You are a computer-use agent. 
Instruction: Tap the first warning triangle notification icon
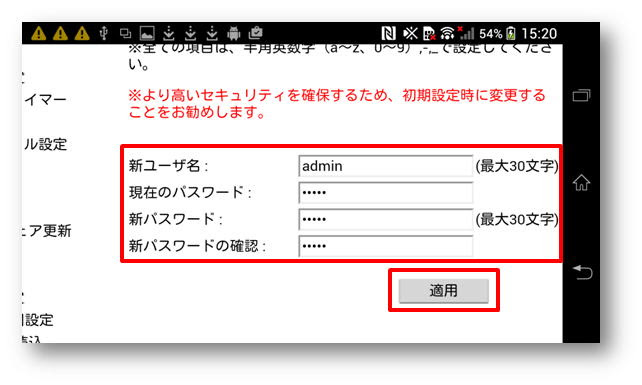click(38, 33)
